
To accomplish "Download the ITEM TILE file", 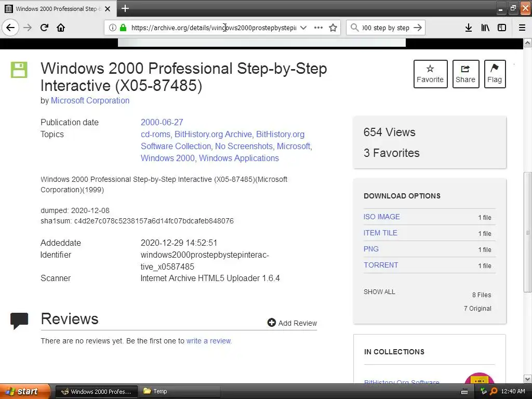I will (380, 233).
